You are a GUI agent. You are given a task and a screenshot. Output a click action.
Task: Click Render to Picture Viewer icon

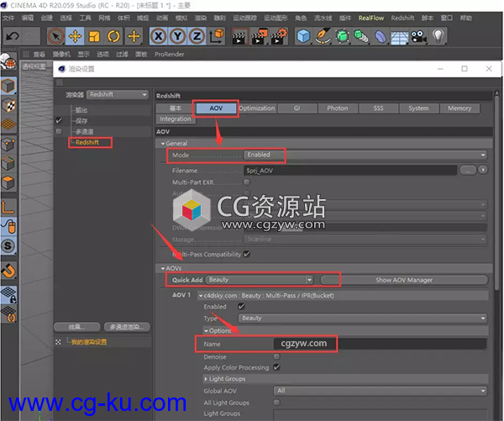click(x=259, y=36)
